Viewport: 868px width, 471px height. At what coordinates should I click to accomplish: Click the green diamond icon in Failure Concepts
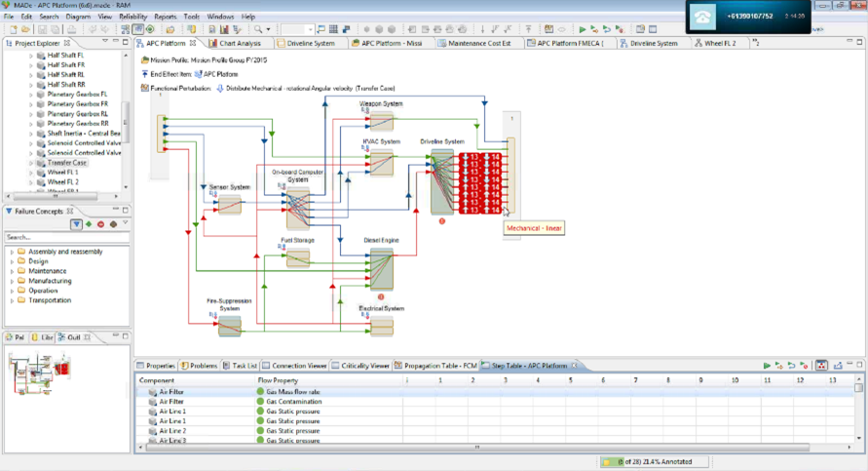tap(89, 224)
